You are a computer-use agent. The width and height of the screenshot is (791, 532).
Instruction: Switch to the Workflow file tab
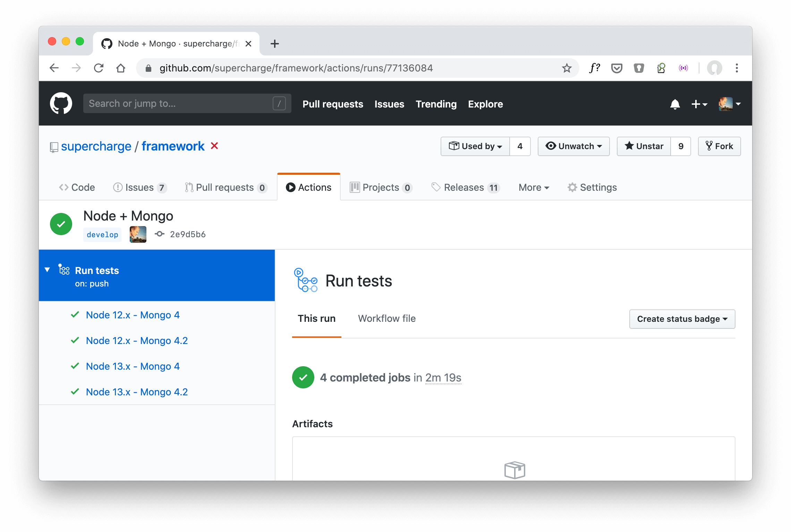(387, 318)
